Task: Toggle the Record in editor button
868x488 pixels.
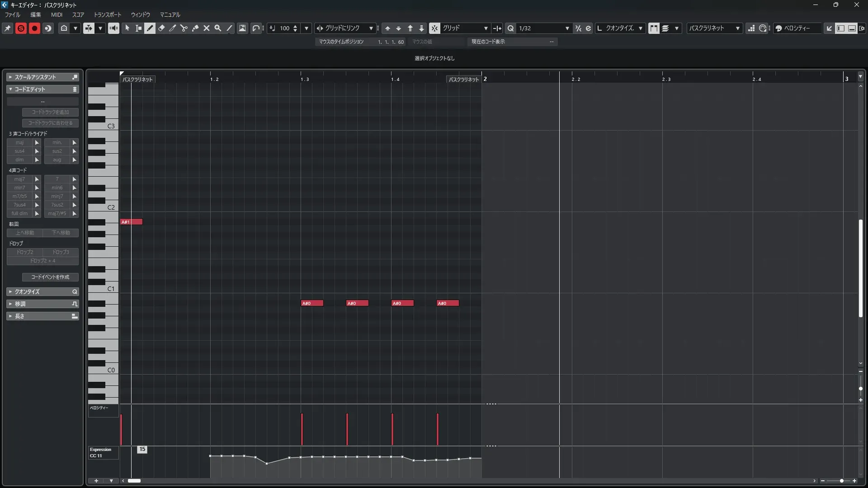Action: [x=34, y=28]
